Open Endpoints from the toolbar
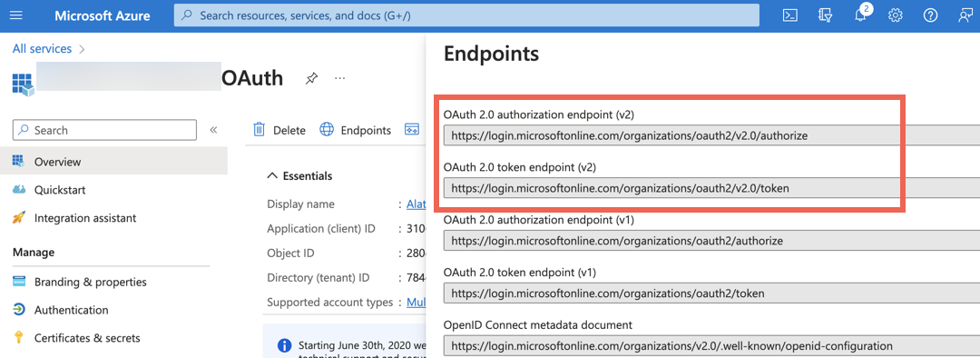 click(x=356, y=130)
